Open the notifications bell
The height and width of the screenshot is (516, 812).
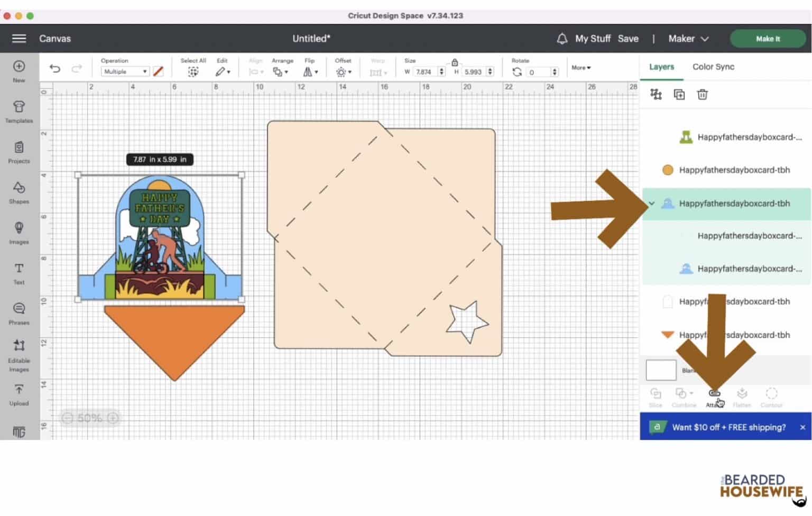click(562, 39)
